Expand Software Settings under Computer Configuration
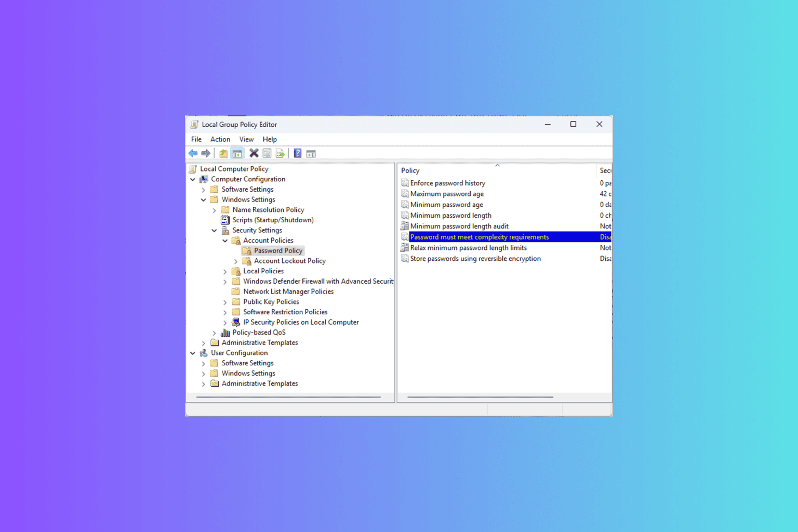Viewport: 798px width, 532px height. point(204,190)
